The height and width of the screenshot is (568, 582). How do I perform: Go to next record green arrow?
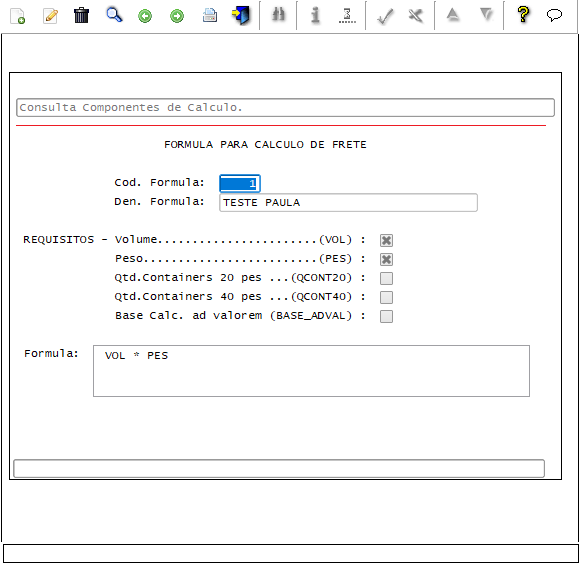[177, 16]
